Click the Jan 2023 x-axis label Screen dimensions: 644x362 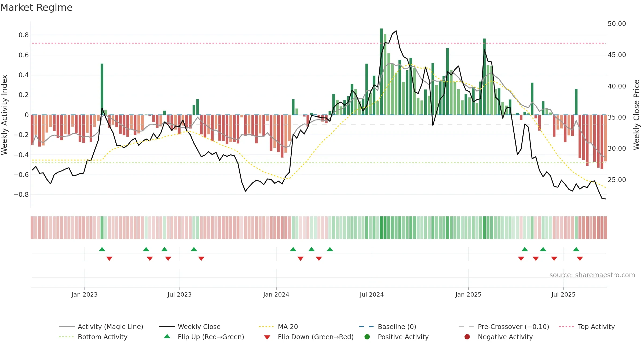click(x=85, y=294)
